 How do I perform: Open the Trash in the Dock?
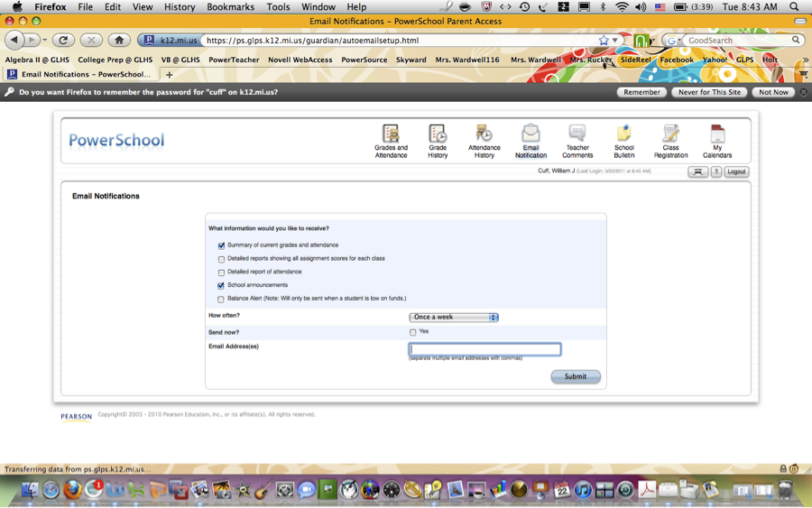[786, 489]
